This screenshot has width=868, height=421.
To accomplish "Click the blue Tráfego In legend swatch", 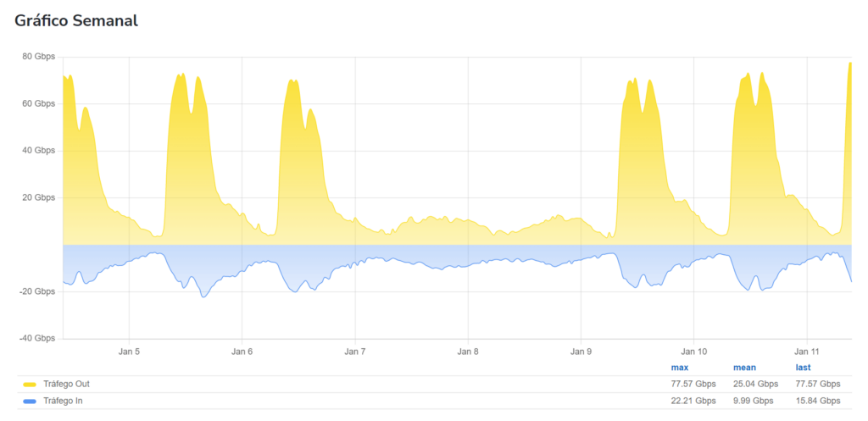I will point(31,401).
